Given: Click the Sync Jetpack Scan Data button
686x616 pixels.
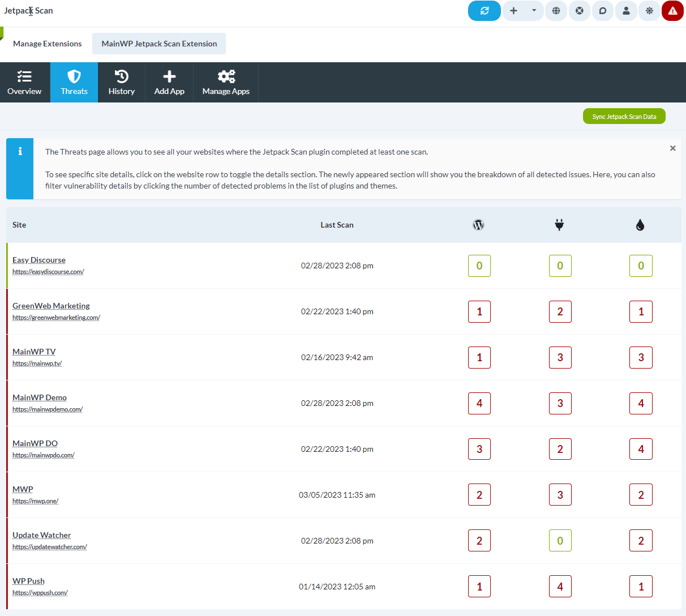Looking at the screenshot, I should 624,116.
